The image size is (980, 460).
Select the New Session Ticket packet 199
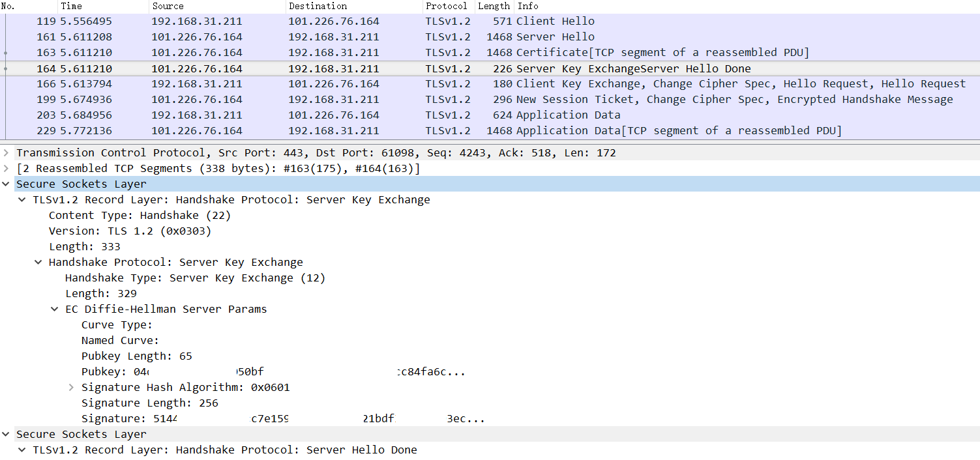pyautogui.click(x=261, y=99)
